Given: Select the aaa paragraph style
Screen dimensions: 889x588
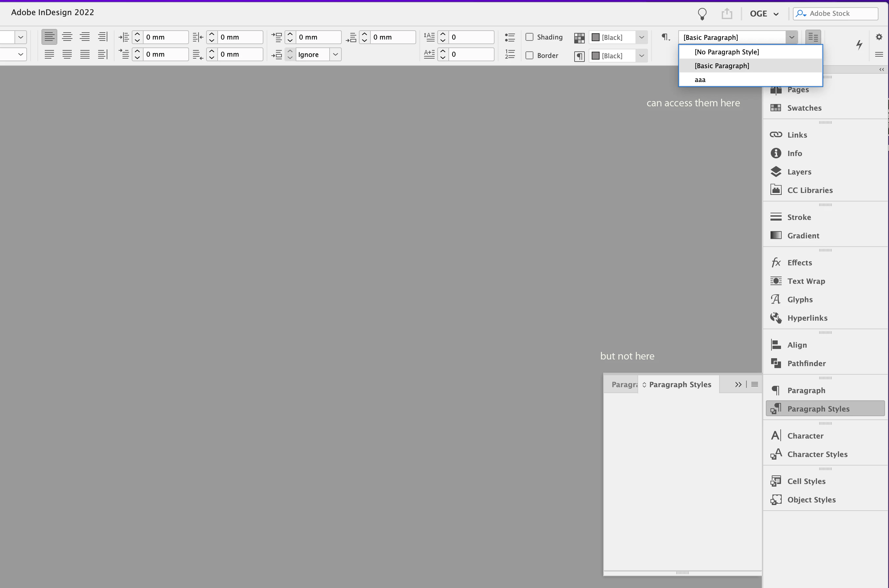Looking at the screenshot, I should (700, 79).
